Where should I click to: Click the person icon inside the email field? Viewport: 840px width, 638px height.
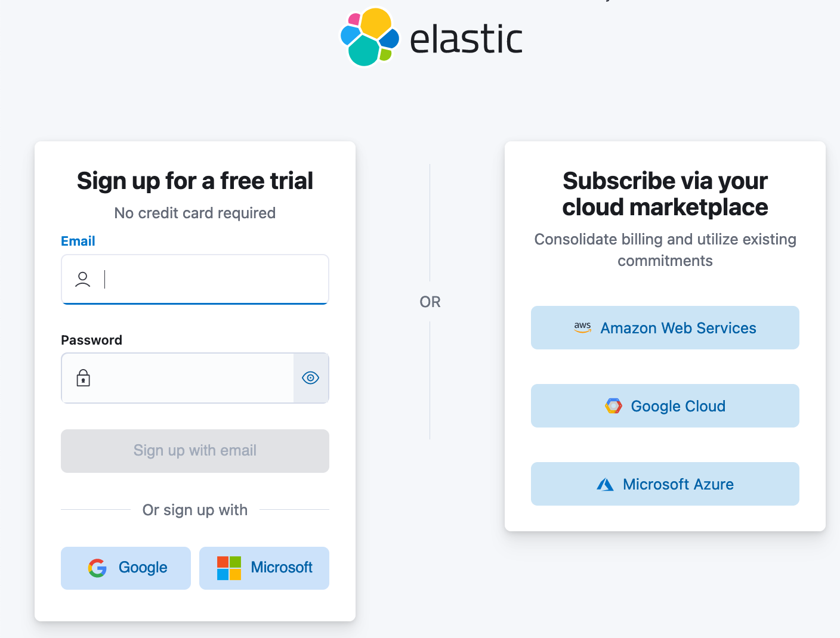pyautogui.click(x=83, y=279)
